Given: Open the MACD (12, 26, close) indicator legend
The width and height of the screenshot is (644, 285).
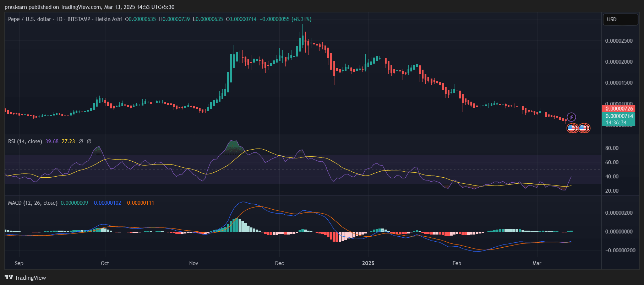Looking at the screenshot, I should [33, 203].
